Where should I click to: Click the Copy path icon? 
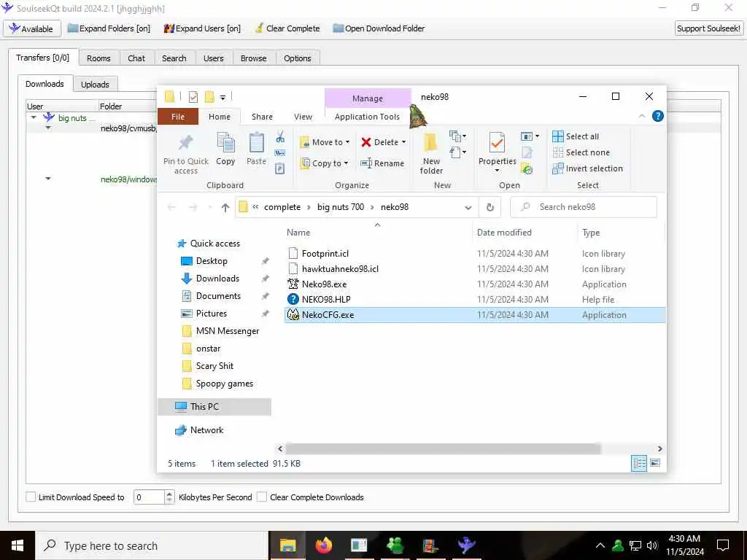[x=280, y=153]
